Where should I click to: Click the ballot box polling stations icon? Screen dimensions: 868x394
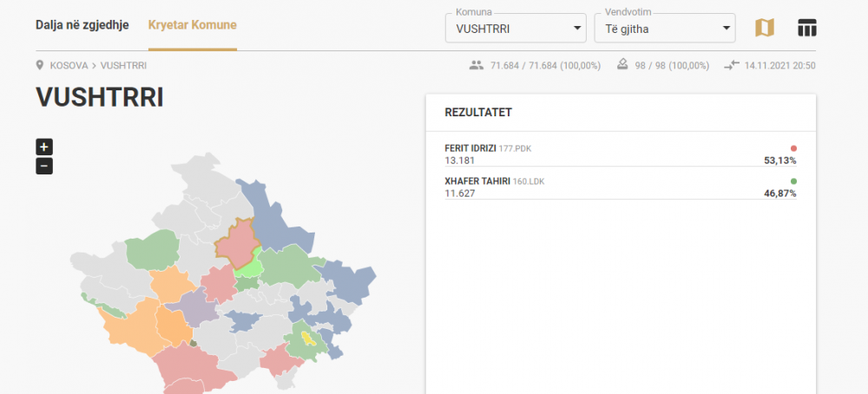[x=623, y=65]
